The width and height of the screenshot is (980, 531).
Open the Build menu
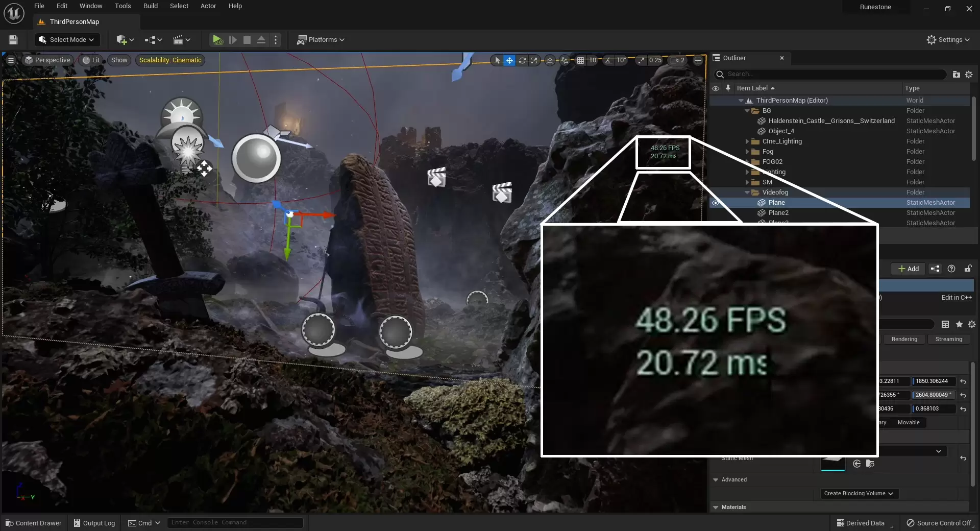click(x=150, y=6)
